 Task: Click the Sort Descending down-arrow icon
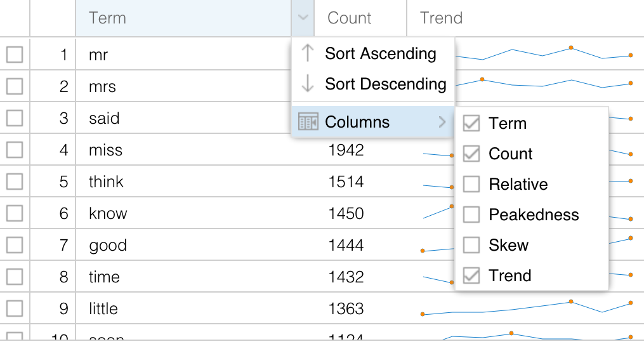point(308,84)
